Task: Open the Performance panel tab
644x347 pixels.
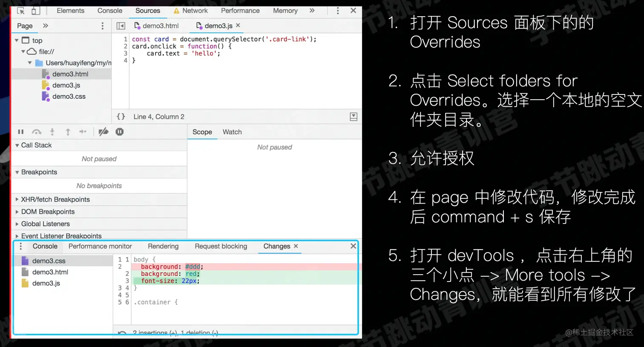Action: (240, 11)
